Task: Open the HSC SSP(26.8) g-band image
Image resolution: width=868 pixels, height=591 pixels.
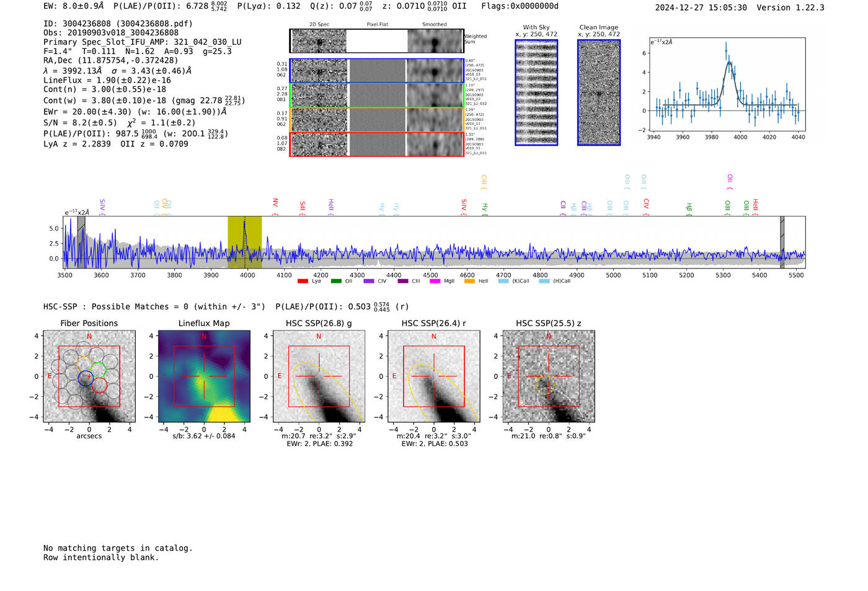Action: 319,376
